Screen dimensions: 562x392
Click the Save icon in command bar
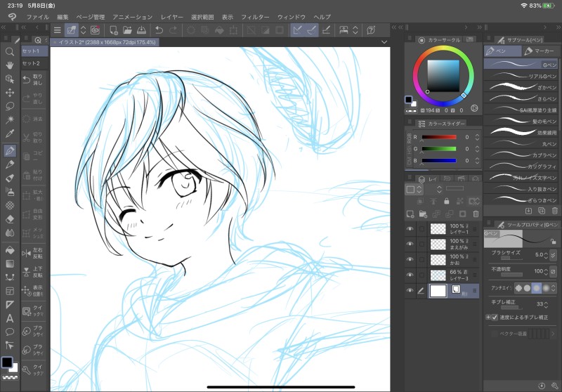[141, 30]
